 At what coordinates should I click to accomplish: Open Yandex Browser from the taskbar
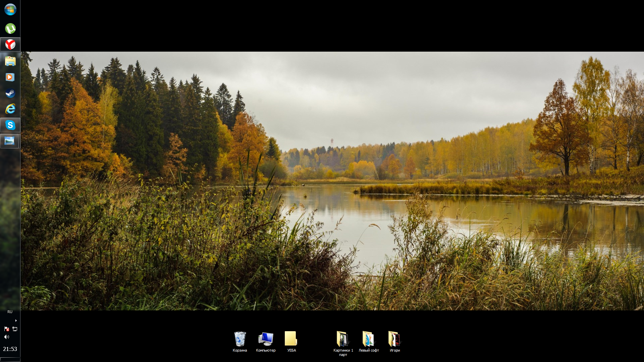[10, 44]
